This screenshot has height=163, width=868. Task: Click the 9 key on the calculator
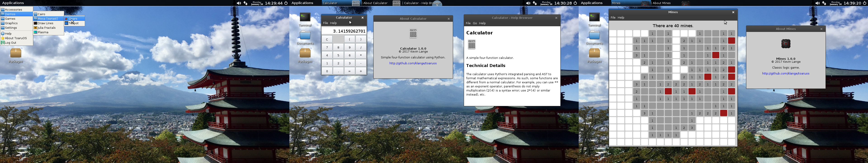coord(350,47)
